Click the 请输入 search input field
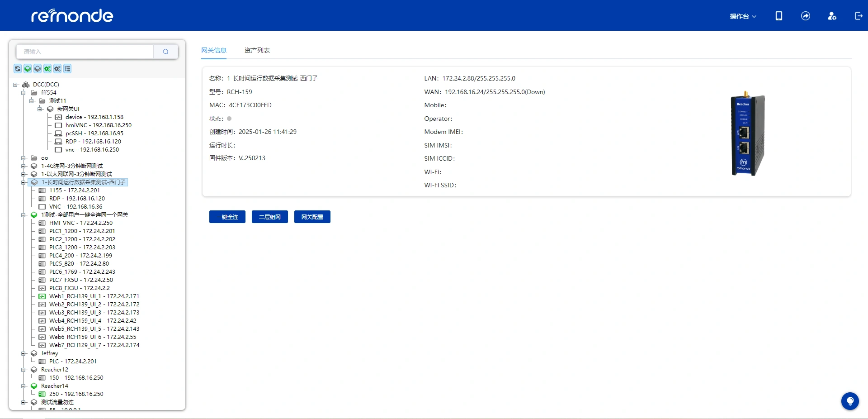868x419 pixels. (x=85, y=52)
